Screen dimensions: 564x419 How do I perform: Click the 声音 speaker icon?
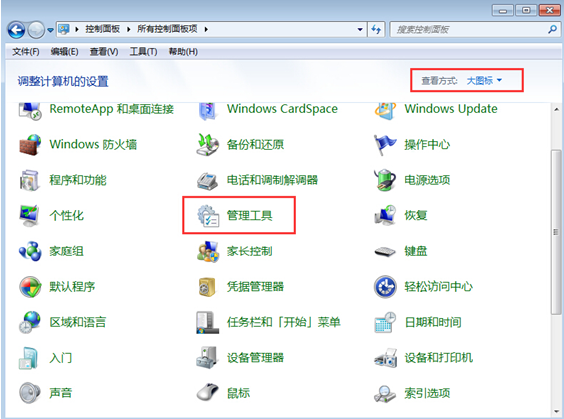click(x=30, y=393)
